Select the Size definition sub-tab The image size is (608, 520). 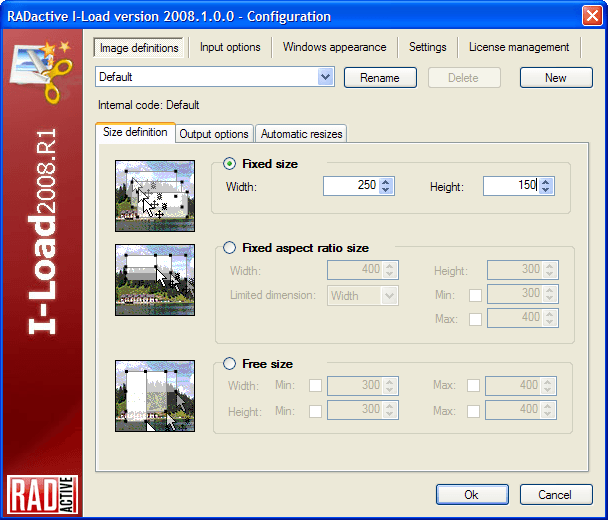[x=135, y=132]
